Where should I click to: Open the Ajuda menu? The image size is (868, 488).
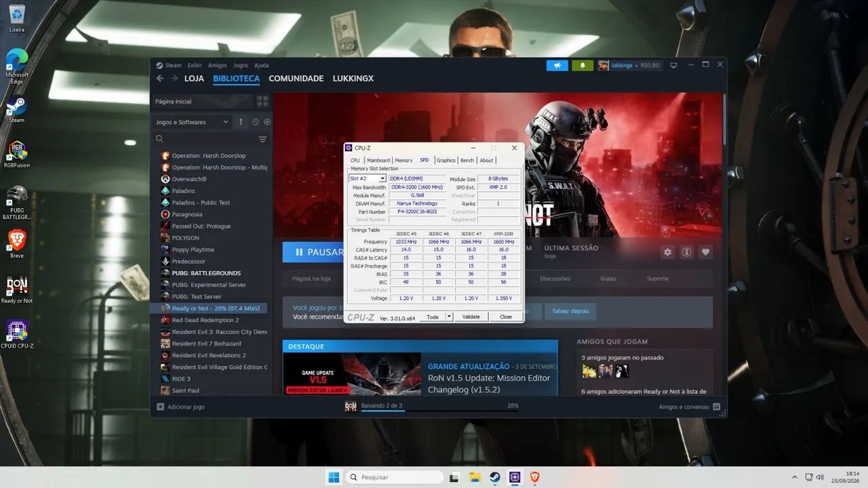pos(262,65)
